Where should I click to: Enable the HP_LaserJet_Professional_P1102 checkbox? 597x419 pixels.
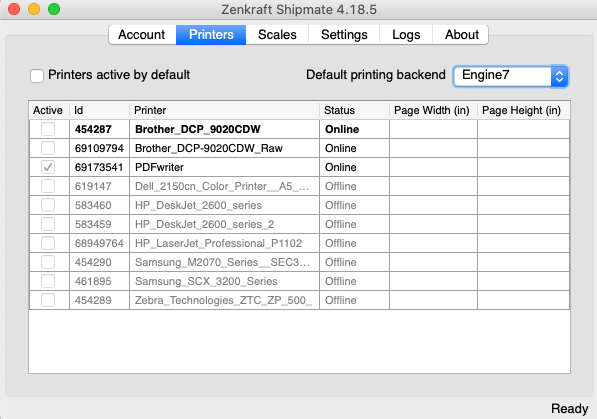tap(48, 243)
